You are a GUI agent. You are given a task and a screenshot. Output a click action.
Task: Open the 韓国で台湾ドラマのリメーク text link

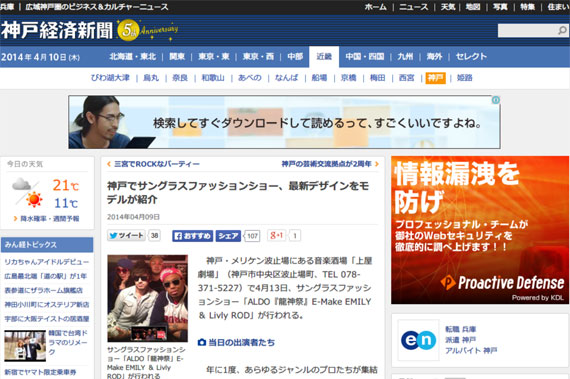coord(68,342)
